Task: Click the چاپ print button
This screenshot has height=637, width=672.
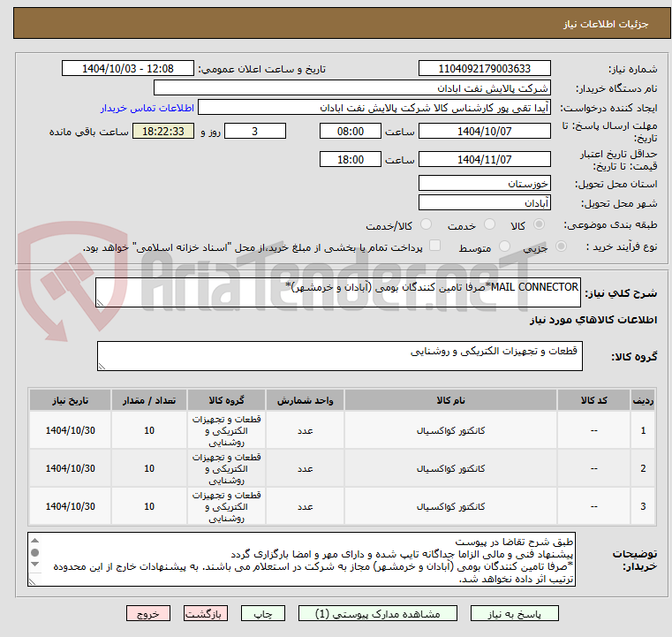Action: [x=263, y=613]
